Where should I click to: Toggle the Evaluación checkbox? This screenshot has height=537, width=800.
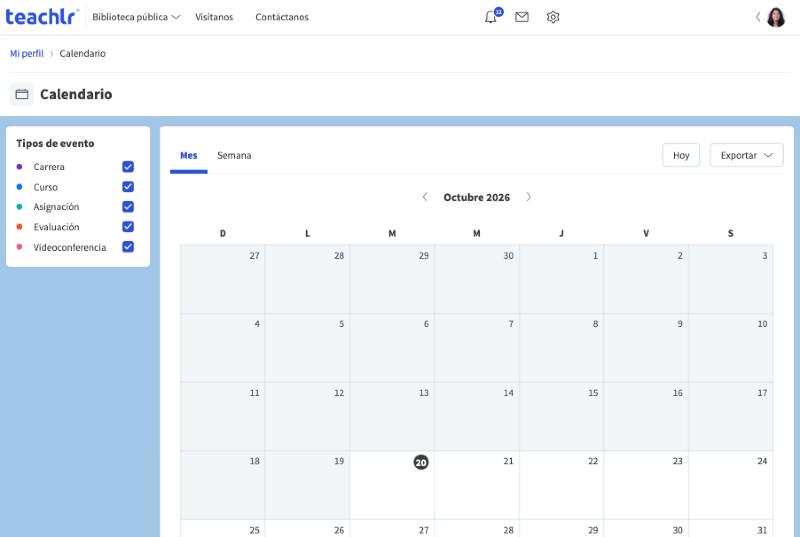[x=128, y=226]
